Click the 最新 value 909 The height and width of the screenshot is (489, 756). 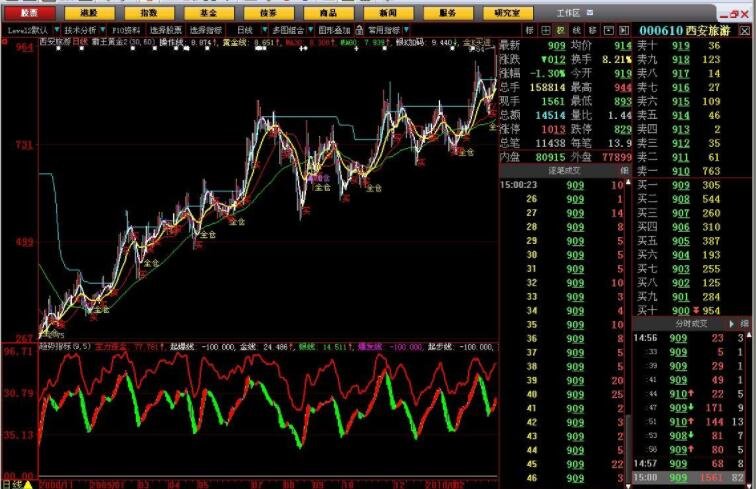(x=556, y=46)
